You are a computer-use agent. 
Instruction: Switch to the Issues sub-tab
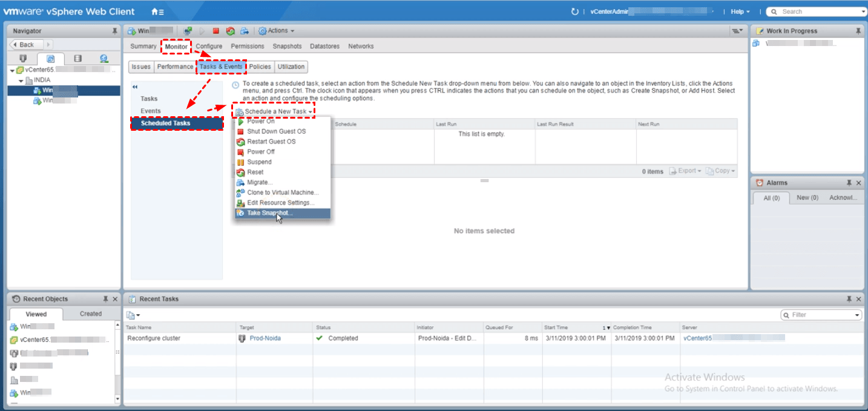(141, 67)
